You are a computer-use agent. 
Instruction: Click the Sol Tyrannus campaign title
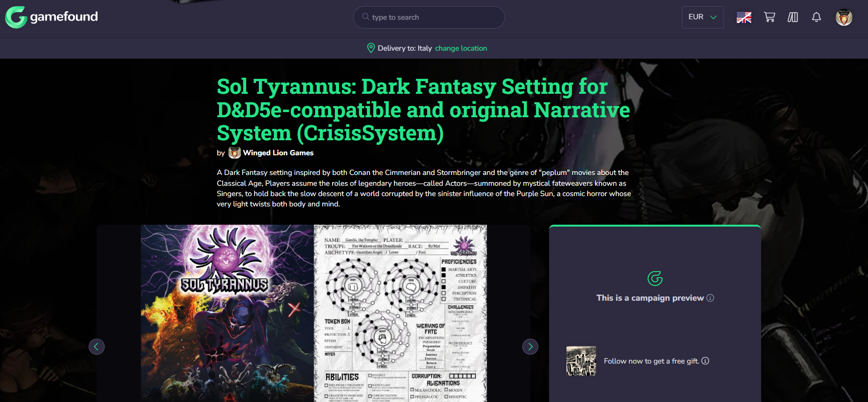click(x=423, y=110)
